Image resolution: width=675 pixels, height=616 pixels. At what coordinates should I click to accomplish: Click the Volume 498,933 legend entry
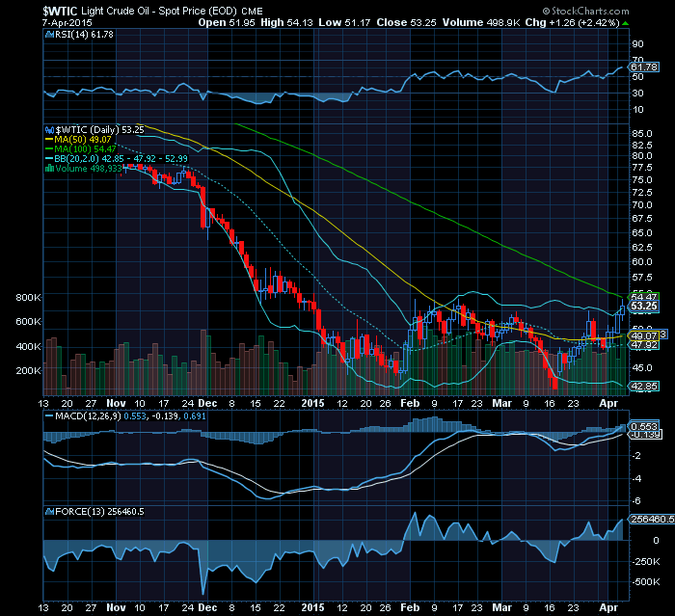point(89,169)
